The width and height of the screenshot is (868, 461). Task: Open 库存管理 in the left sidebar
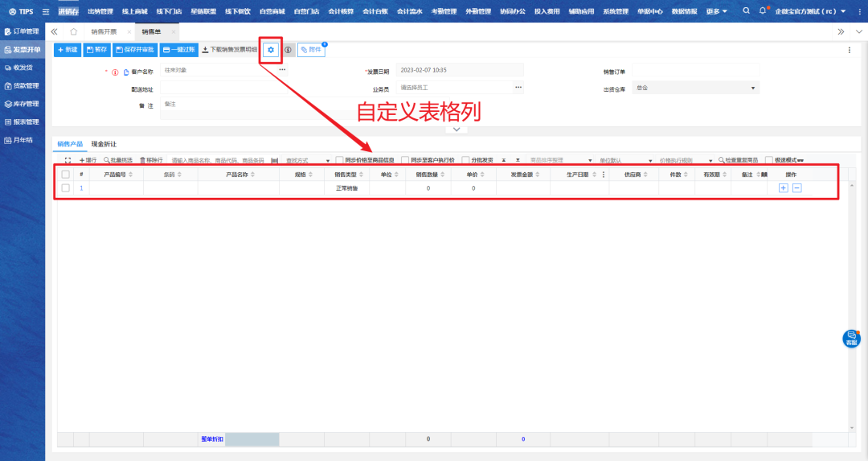tap(22, 104)
